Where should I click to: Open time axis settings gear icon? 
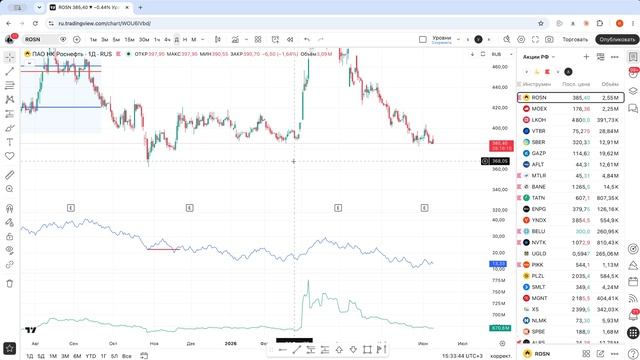502,343
